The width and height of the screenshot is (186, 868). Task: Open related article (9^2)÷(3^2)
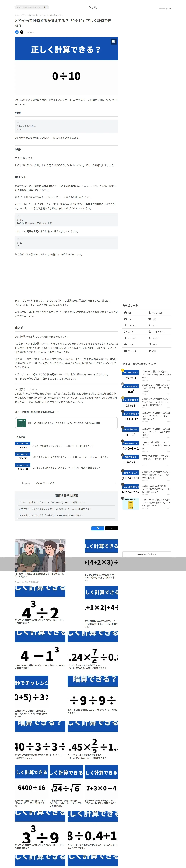click(52, 502)
